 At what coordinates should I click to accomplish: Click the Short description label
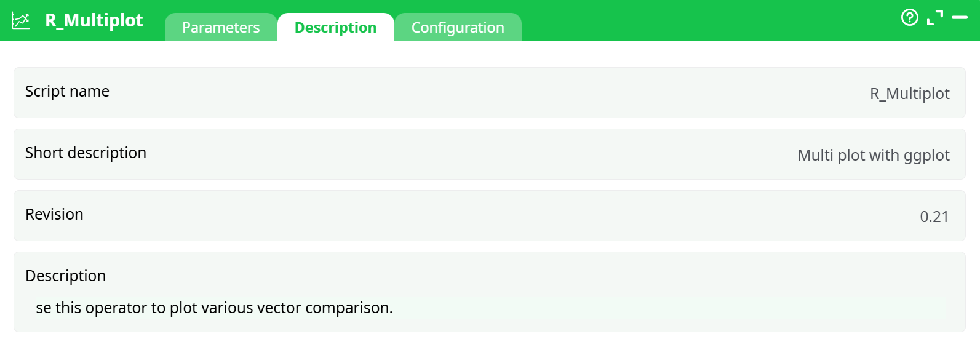click(x=86, y=153)
